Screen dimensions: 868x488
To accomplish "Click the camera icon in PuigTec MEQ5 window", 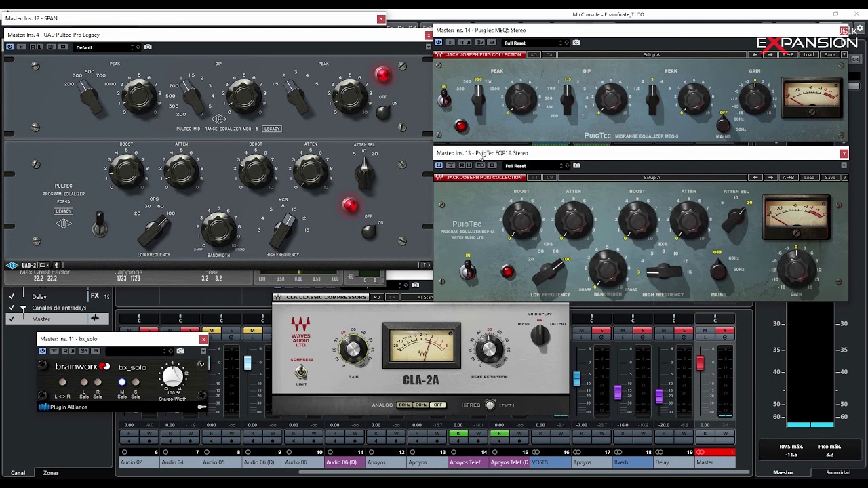I will 576,43.
